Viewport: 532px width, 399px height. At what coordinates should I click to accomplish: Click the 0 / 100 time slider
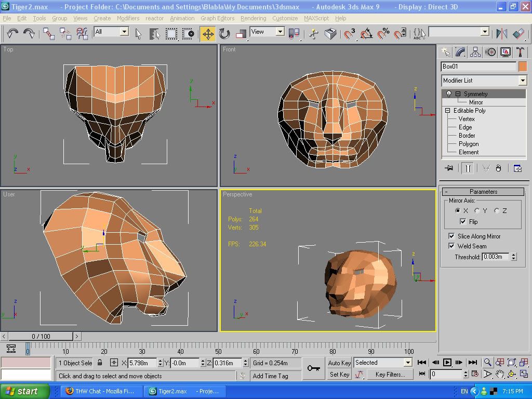(x=41, y=336)
